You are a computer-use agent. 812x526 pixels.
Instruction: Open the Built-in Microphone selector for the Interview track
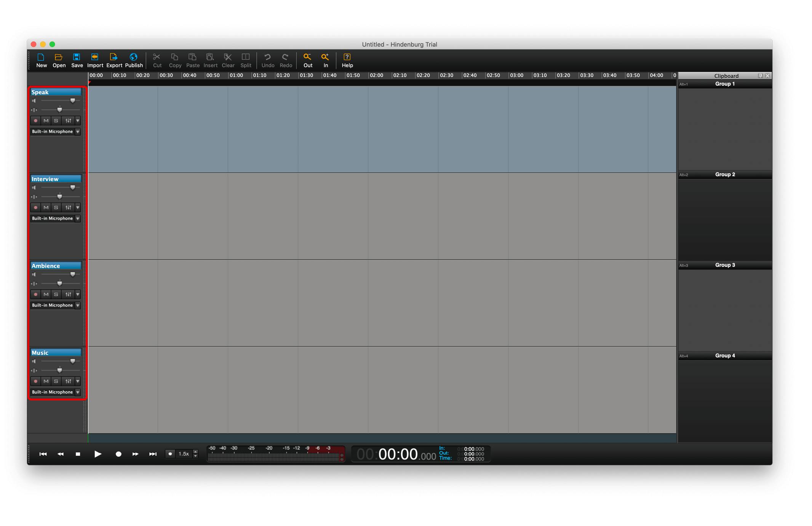click(x=78, y=218)
